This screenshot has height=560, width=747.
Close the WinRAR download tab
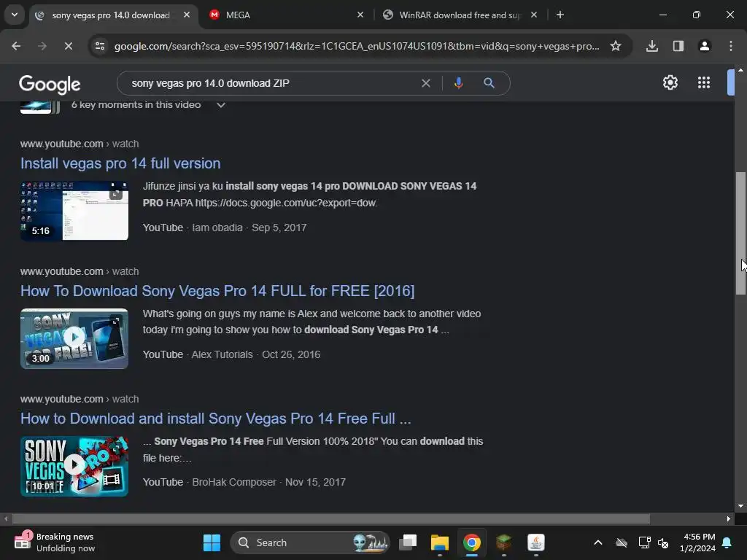(x=533, y=15)
